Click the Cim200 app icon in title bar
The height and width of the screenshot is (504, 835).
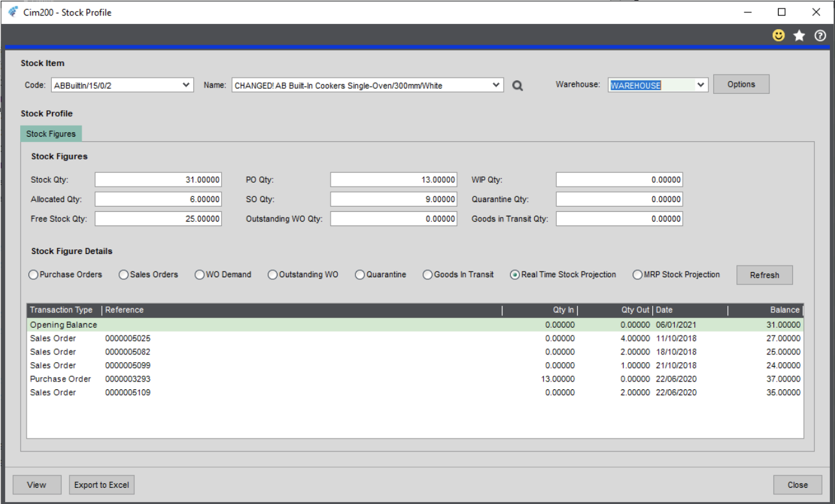(12, 12)
